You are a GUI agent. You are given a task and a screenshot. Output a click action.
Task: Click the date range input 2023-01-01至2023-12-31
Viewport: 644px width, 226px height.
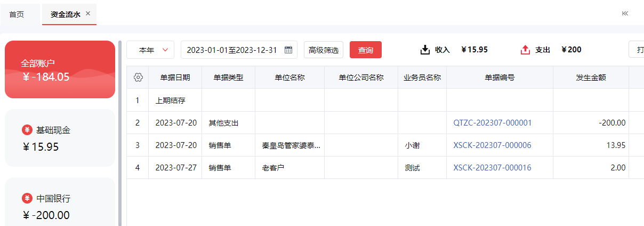click(x=239, y=50)
